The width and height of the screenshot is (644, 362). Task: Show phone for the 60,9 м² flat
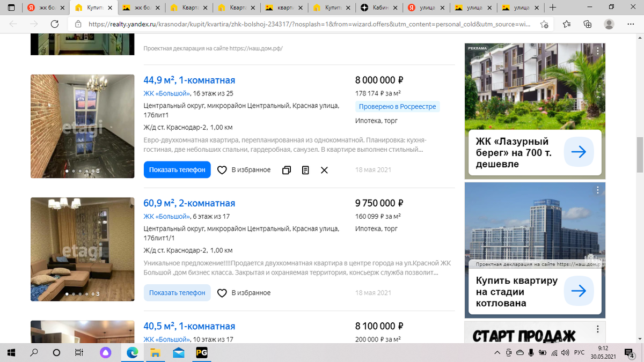point(177,293)
